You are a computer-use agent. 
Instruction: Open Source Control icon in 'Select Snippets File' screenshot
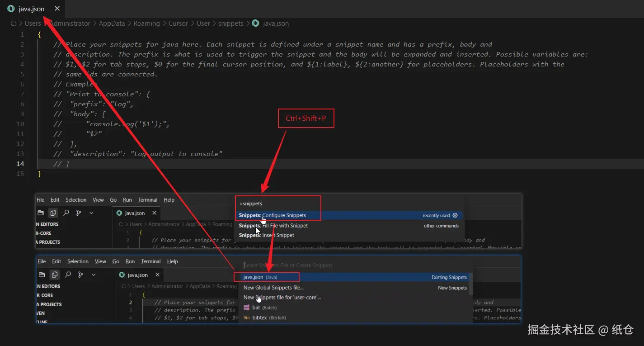coord(81,275)
